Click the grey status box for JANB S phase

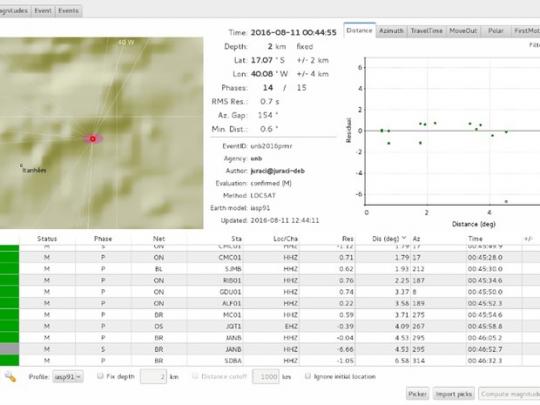9,349
